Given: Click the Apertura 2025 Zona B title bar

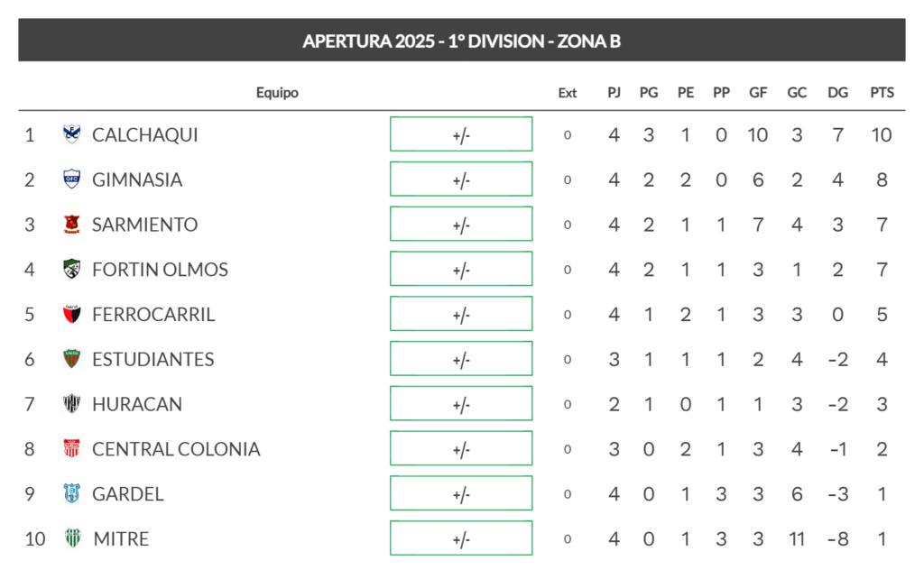Looking at the screenshot, I should pos(461,41).
